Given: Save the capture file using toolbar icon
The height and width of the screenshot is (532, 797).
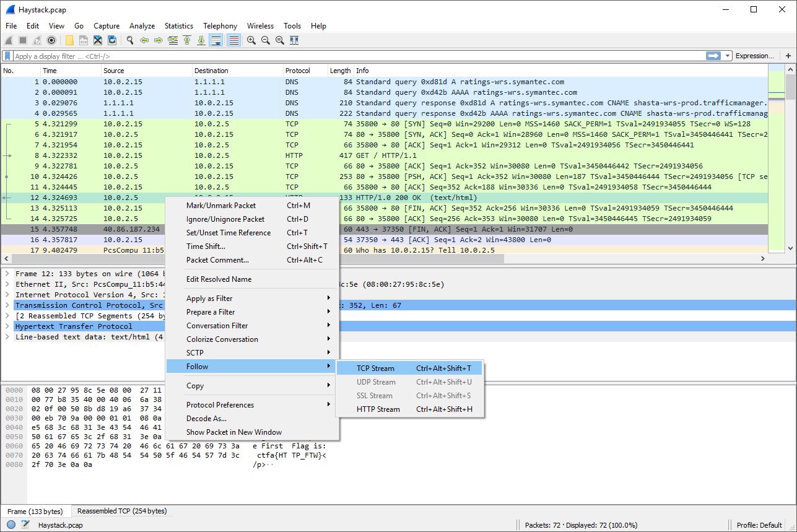Looking at the screenshot, I should (x=84, y=40).
